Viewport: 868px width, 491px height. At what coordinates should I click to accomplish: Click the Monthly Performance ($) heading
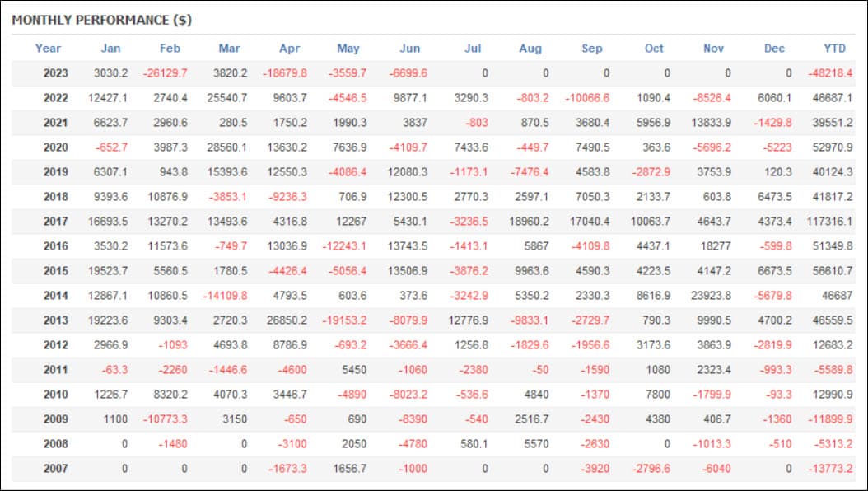click(102, 20)
